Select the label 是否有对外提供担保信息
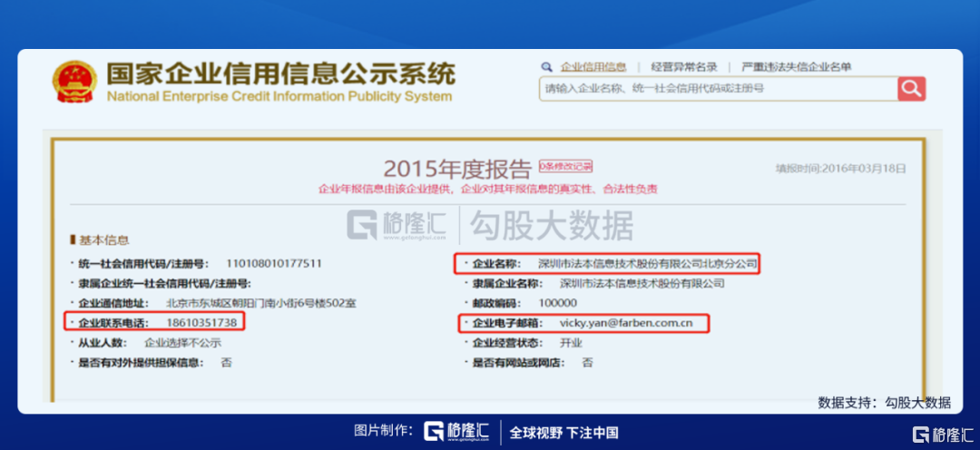 (142, 363)
